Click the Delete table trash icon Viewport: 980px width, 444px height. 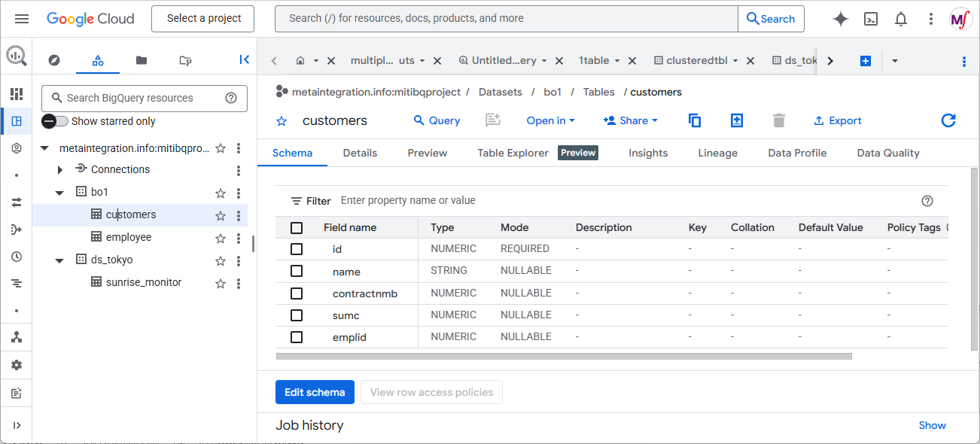click(x=779, y=120)
